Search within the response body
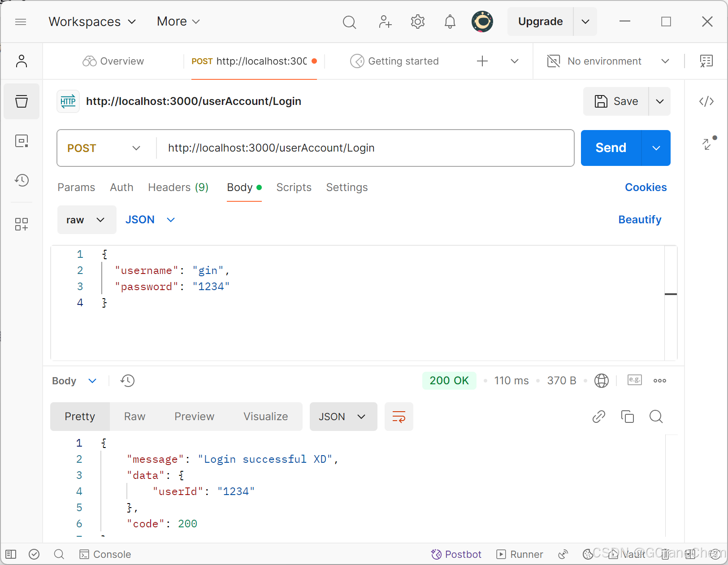 tap(656, 417)
